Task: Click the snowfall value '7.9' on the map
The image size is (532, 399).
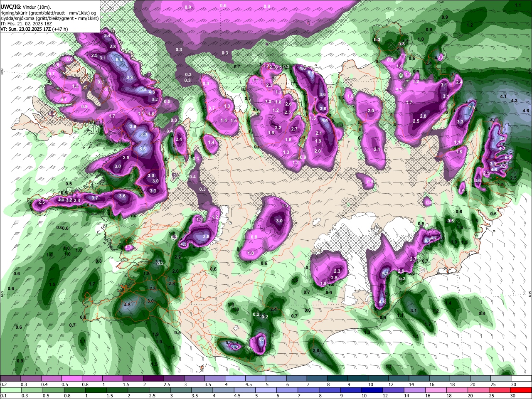Action: (x=471, y=108)
